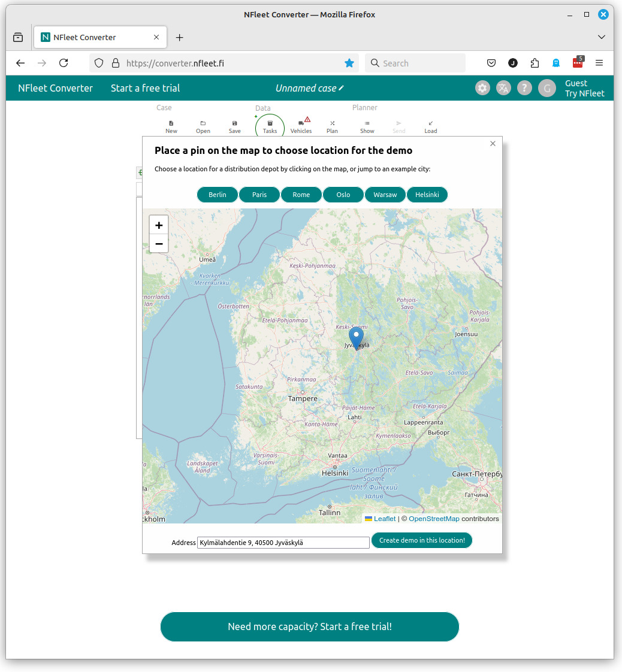
Task: Open the J profile extension icon
Action: point(513,63)
